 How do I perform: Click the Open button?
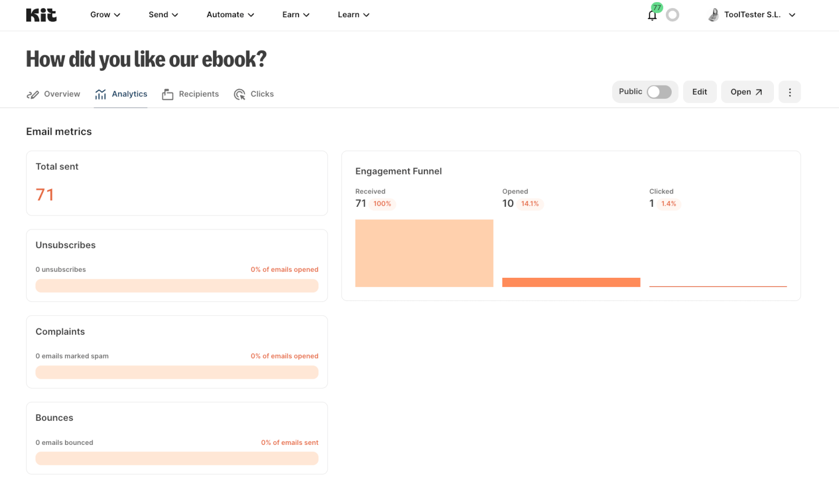[747, 92]
